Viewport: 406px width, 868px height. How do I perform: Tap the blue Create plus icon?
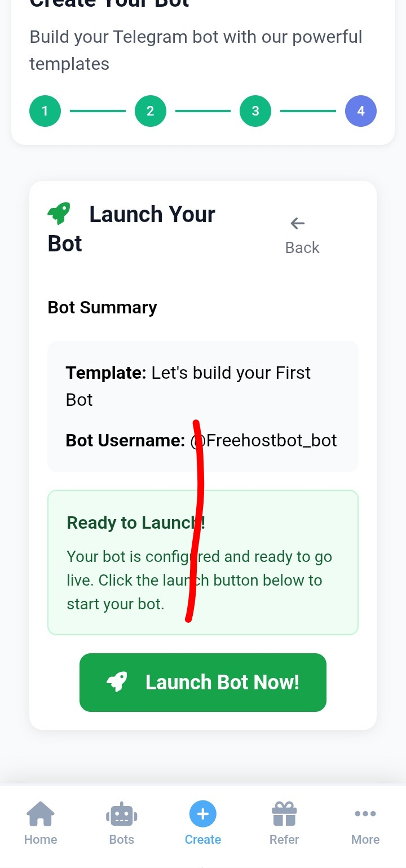pos(203,814)
